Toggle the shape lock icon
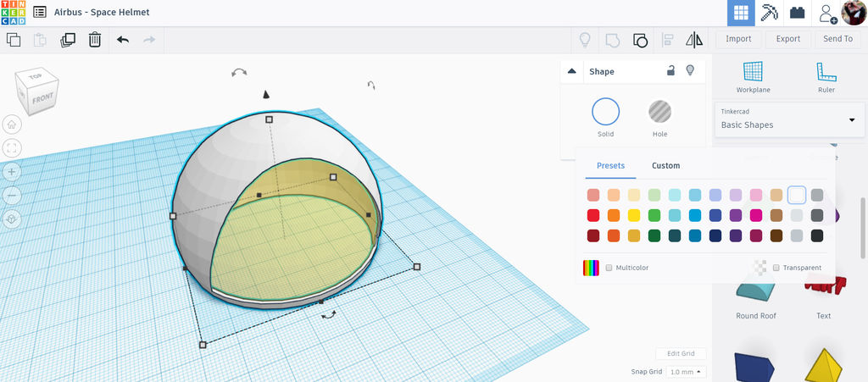 [x=670, y=70]
